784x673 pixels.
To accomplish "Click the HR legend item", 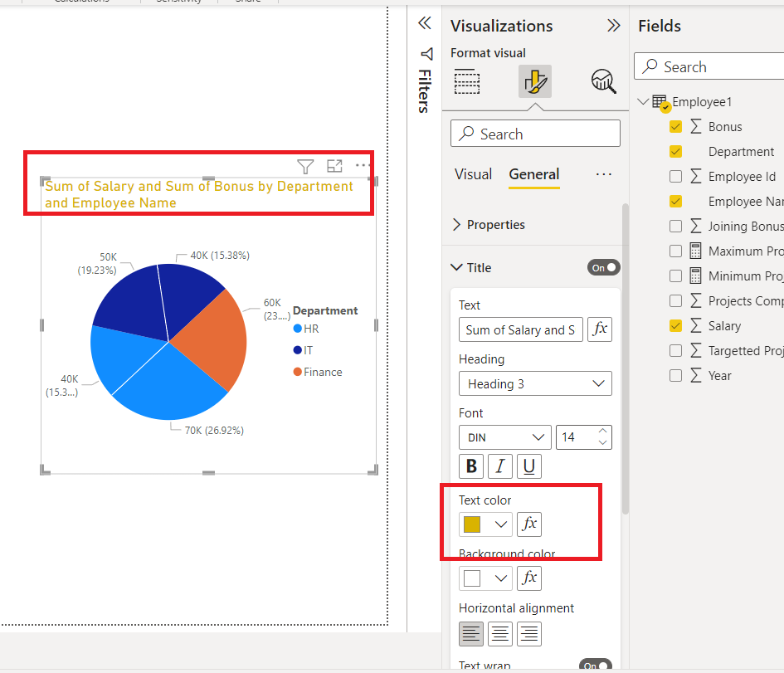I will (x=306, y=329).
